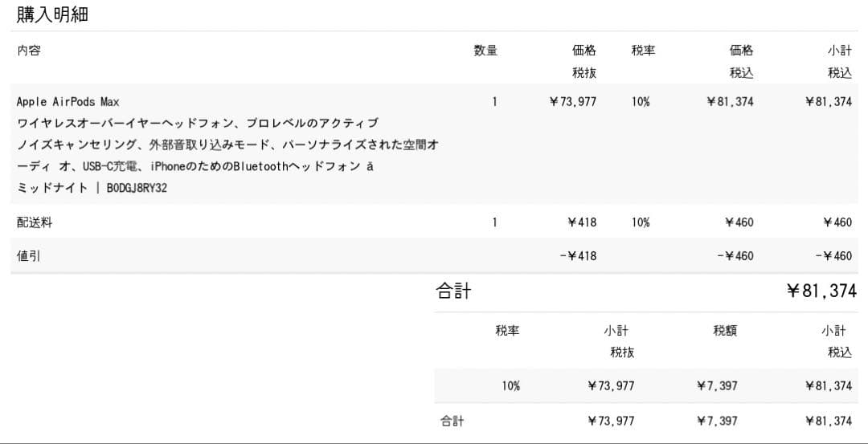Click the large 合計 heading label

(x=453, y=291)
